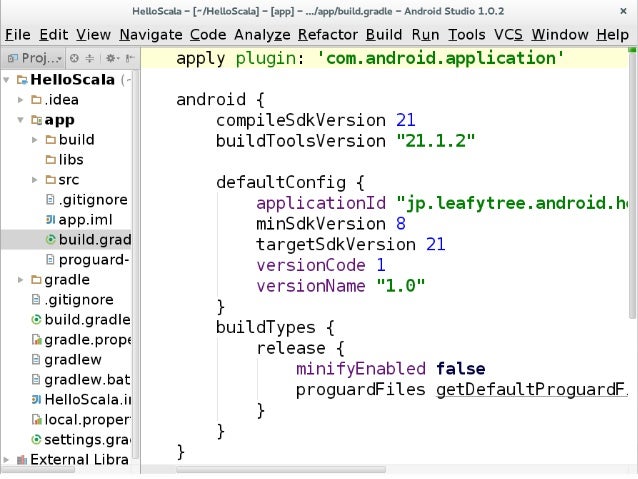
Task: Select app.iml in project tree
Action: tap(85, 220)
